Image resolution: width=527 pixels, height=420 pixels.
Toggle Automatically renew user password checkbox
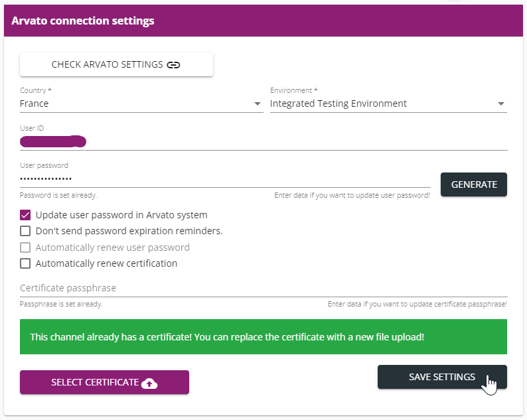point(25,247)
